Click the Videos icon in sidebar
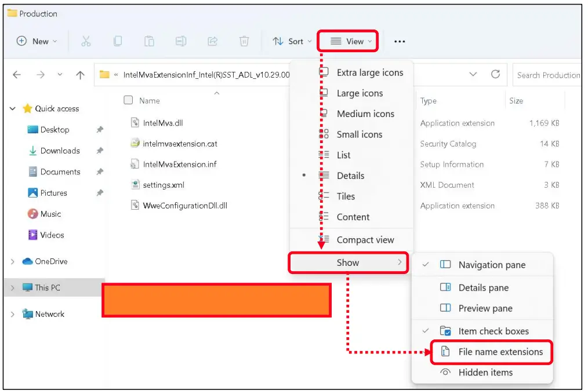Screen dimensions: 588x391 click(x=33, y=235)
